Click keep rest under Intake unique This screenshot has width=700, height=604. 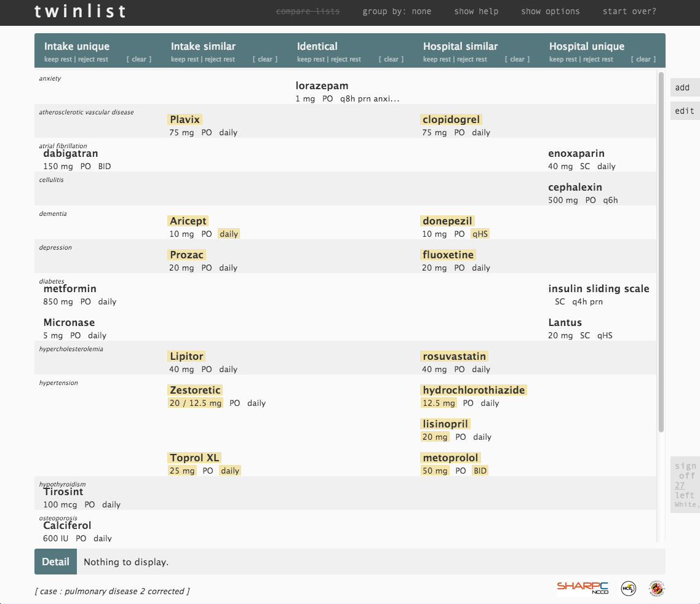[58, 60]
